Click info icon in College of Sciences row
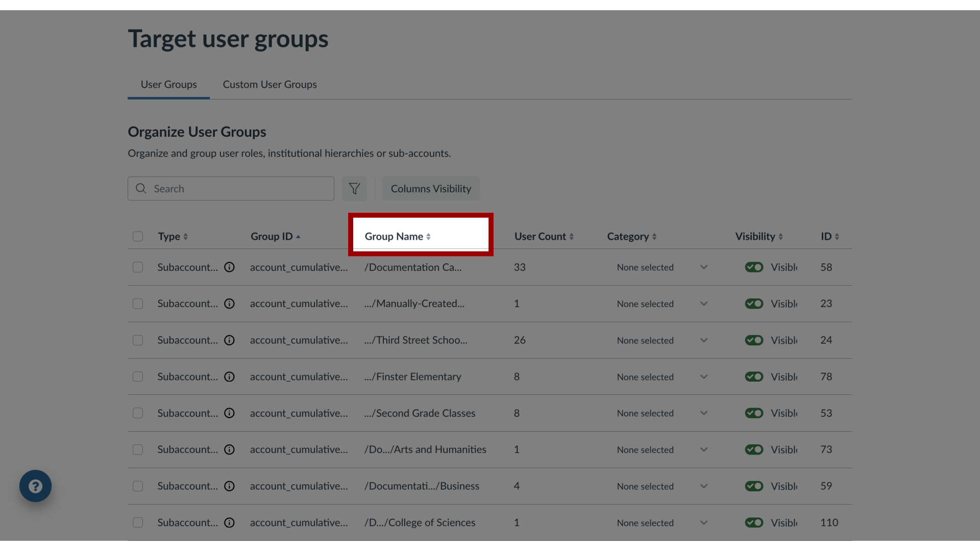 coord(230,522)
